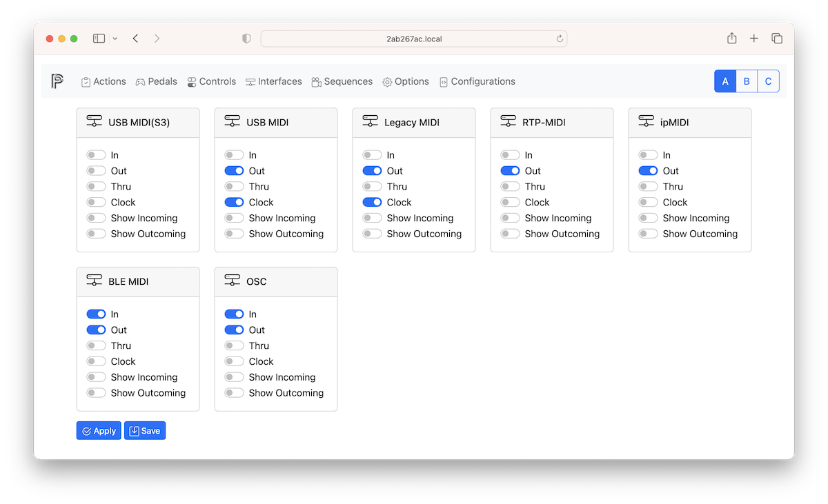Click the PedalinoMini logo icon
Screen dimensions: 828x504
pos(57,81)
